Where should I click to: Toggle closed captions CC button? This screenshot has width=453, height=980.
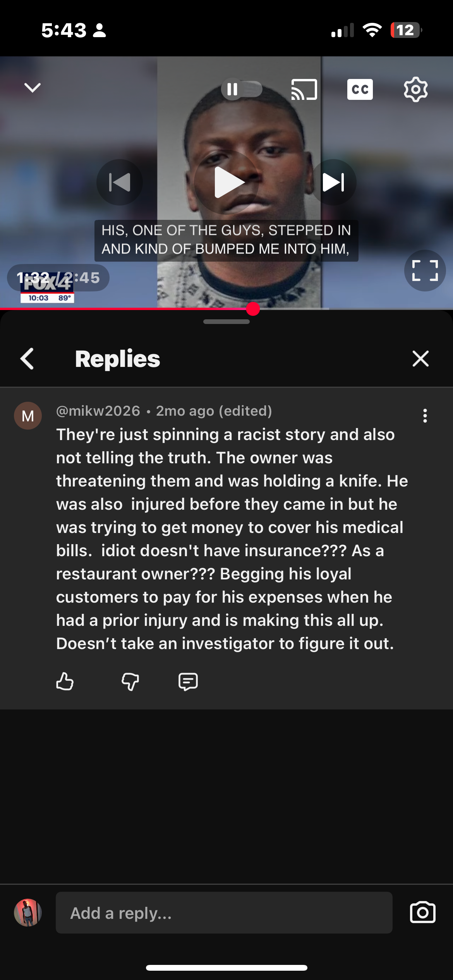tap(360, 89)
